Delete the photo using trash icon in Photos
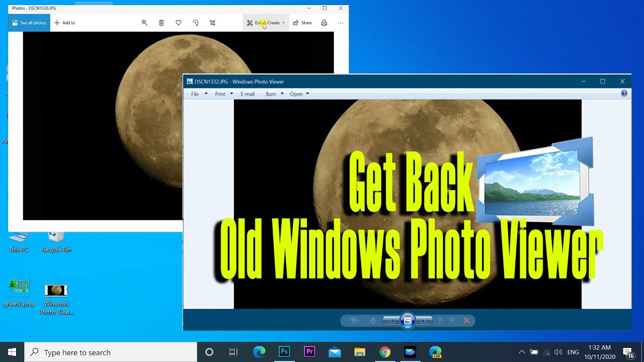This screenshot has height=362, width=644. click(162, 23)
